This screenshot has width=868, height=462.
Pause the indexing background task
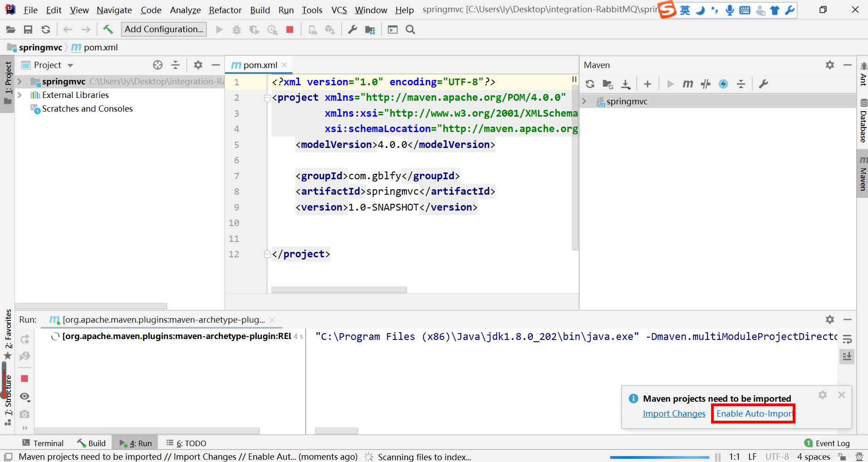(x=717, y=457)
